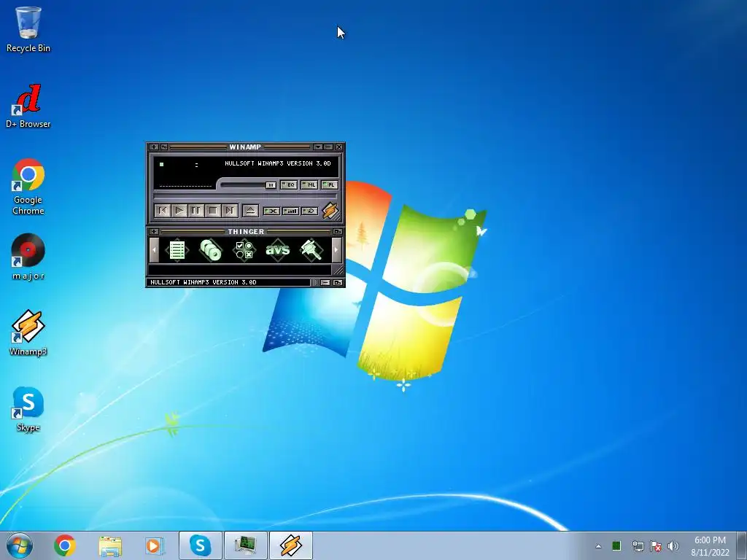Toggle the PL playlist window
The height and width of the screenshot is (560, 747).
point(330,184)
